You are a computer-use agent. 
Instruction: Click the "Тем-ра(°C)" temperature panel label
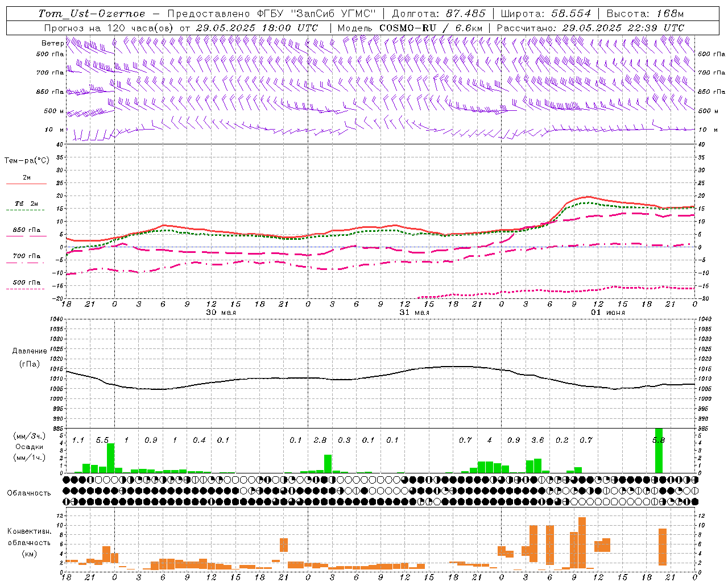[x=27, y=161]
